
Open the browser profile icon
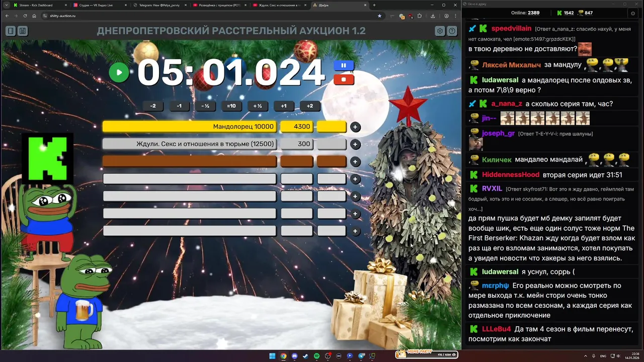(446, 16)
